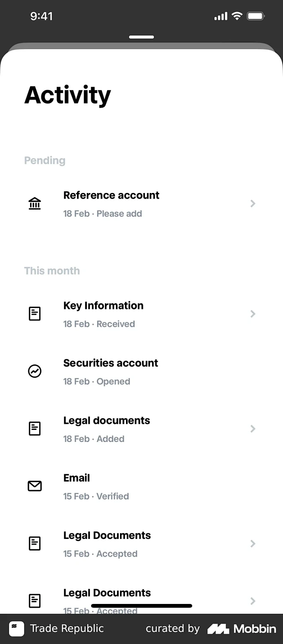The image size is (283, 644).
Task: Tap the sheet grabber handle at top
Action: (x=141, y=37)
